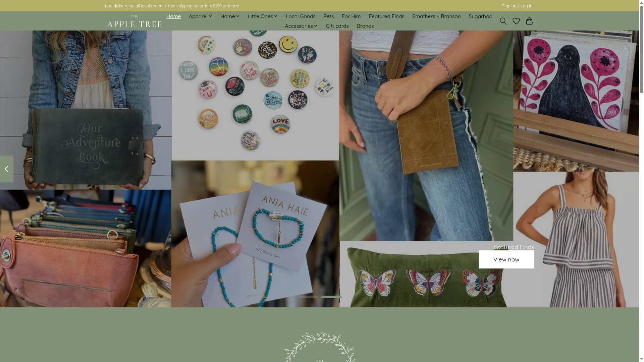Image resolution: width=644 pixels, height=362 pixels.
Task: Expand the Home category dropdown with chevron
Action: (230, 16)
